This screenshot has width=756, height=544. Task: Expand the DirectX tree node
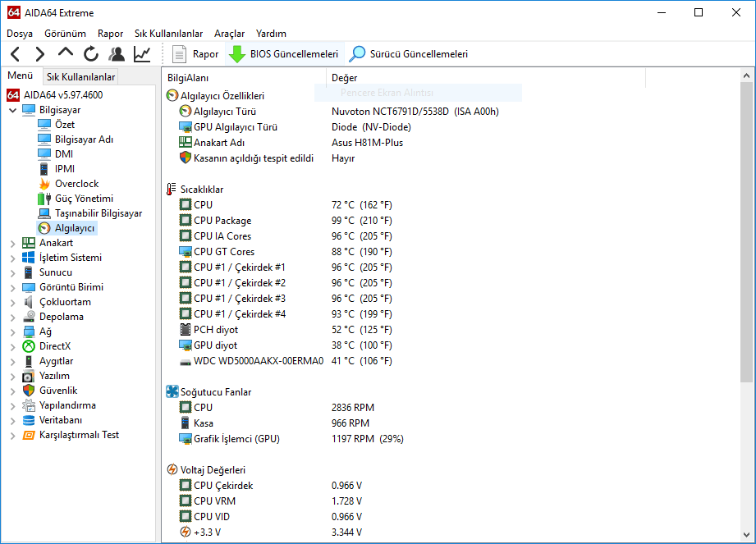point(13,347)
